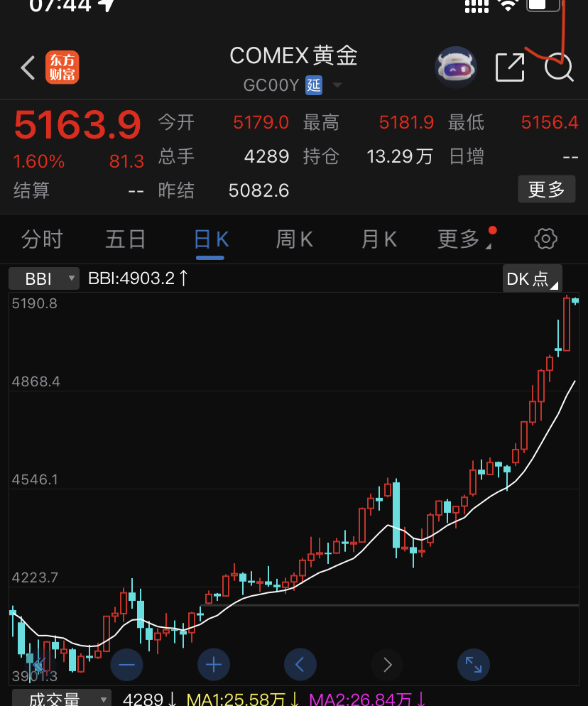Open the search magnifier icon
Image resolution: width=588 pixels, height=706 pixels.
[x=559, y=67]
